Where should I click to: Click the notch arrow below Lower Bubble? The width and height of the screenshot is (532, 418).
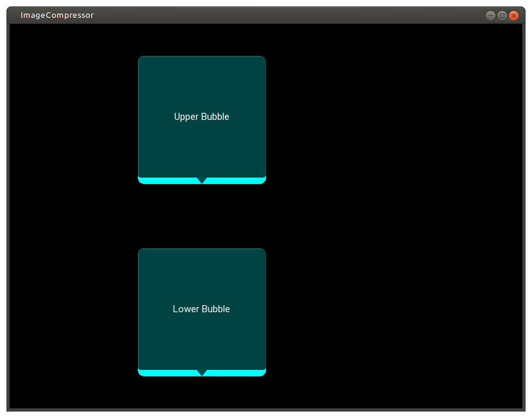click(x=201, y=373)
